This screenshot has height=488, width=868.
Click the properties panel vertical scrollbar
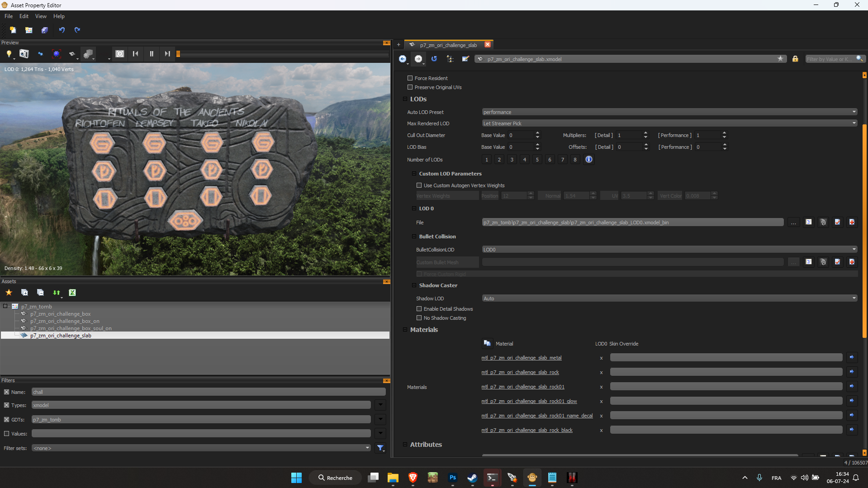(x=864, y=231)
